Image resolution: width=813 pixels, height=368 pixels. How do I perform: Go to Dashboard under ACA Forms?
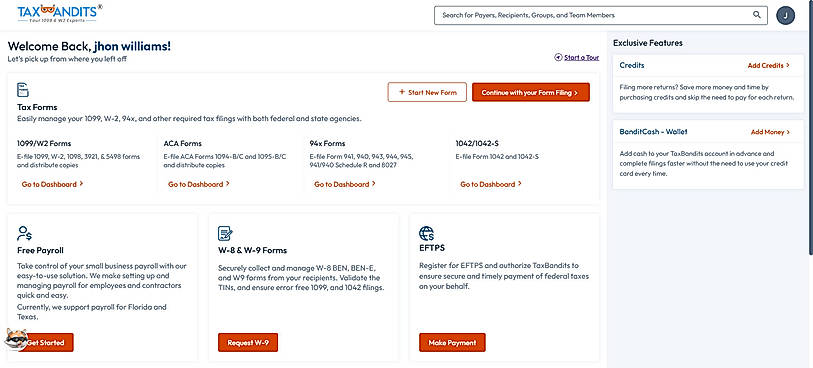point(199,184)
